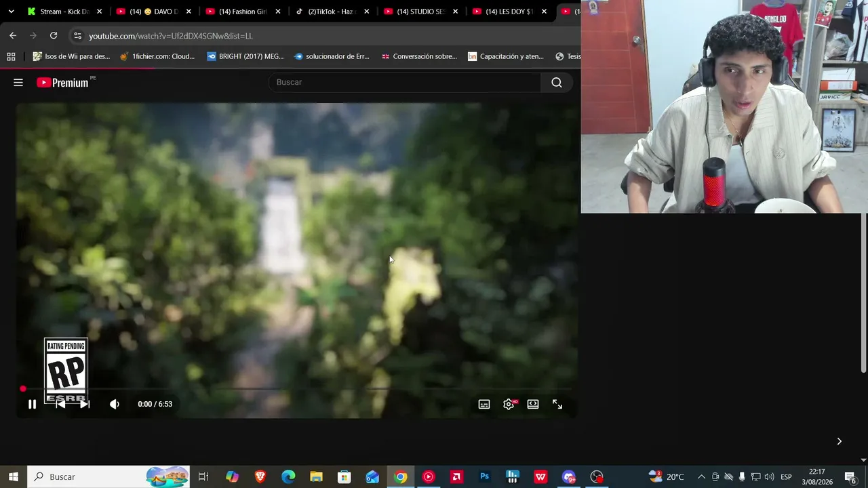Open the '1fichier.com: Cloud...' bookmark
This screenshot has width=868, height=488.
pos(157,56)
